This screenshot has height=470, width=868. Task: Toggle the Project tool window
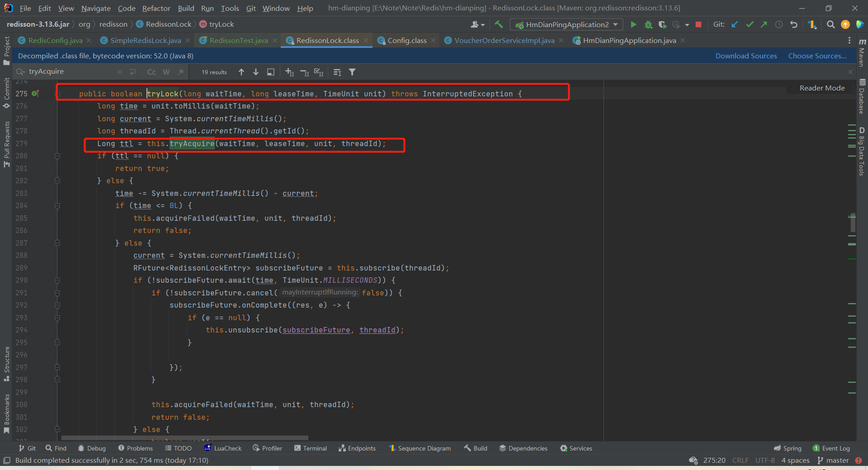tap(6, 51)
